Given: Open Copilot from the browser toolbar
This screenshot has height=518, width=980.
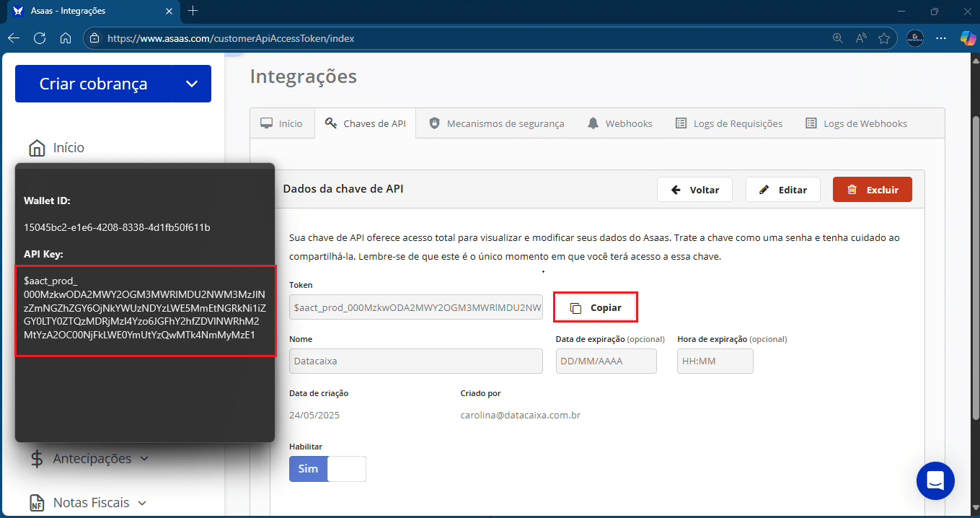Looking at the screenshot, I should pyautogui.click(x=967, y=38).
